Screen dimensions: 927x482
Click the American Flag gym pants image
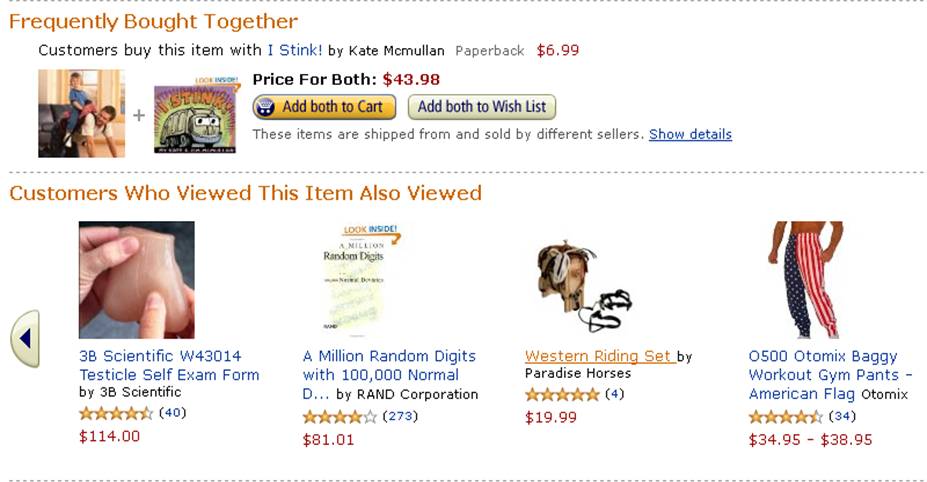pyautogui.click(x=807, y=280)
